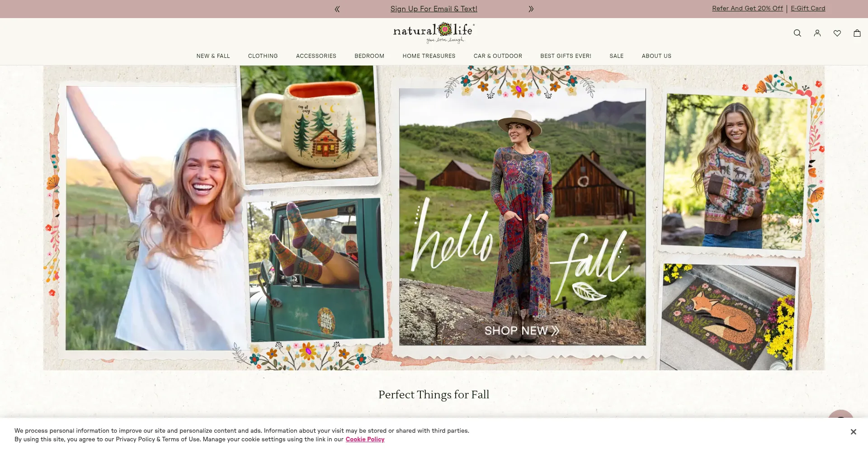Expand the Clothing menu

coord(263,56)
